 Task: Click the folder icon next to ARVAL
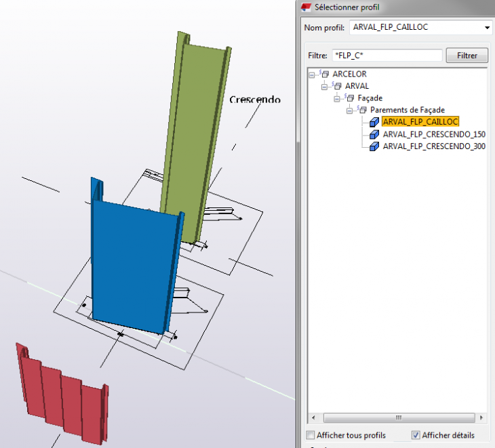(x=338, y=86)
